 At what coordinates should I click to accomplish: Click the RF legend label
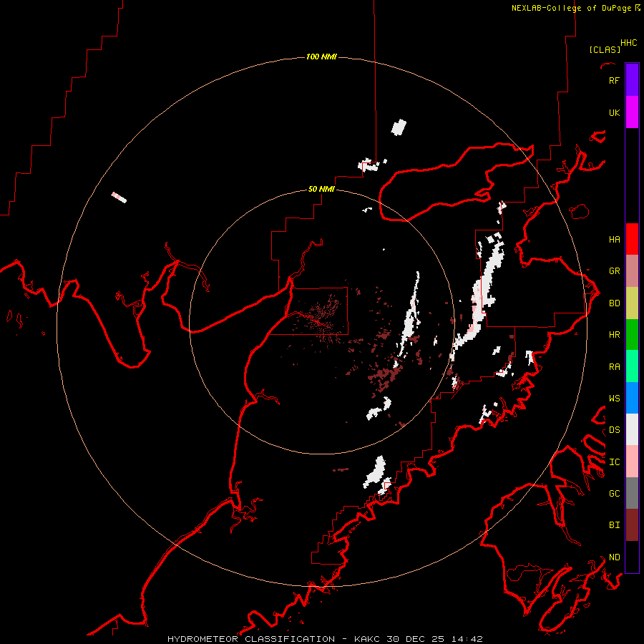pyautogui.click(x=614, y=80)
